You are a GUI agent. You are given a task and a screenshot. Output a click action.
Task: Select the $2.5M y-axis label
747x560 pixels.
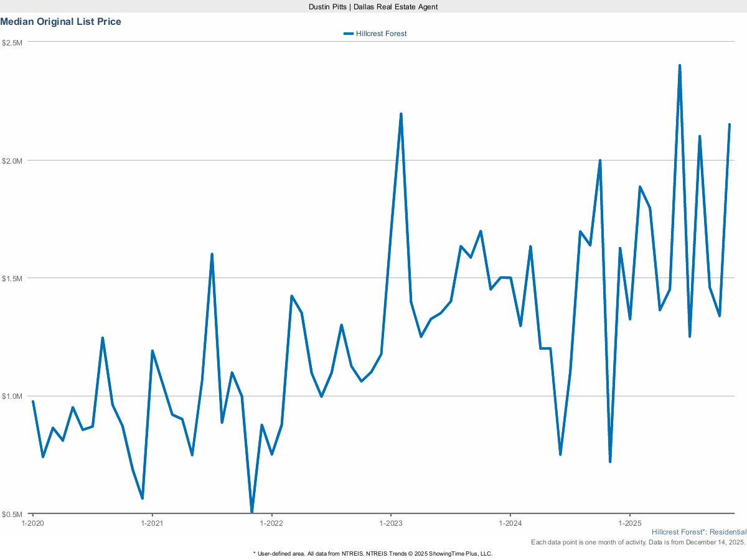12,42
